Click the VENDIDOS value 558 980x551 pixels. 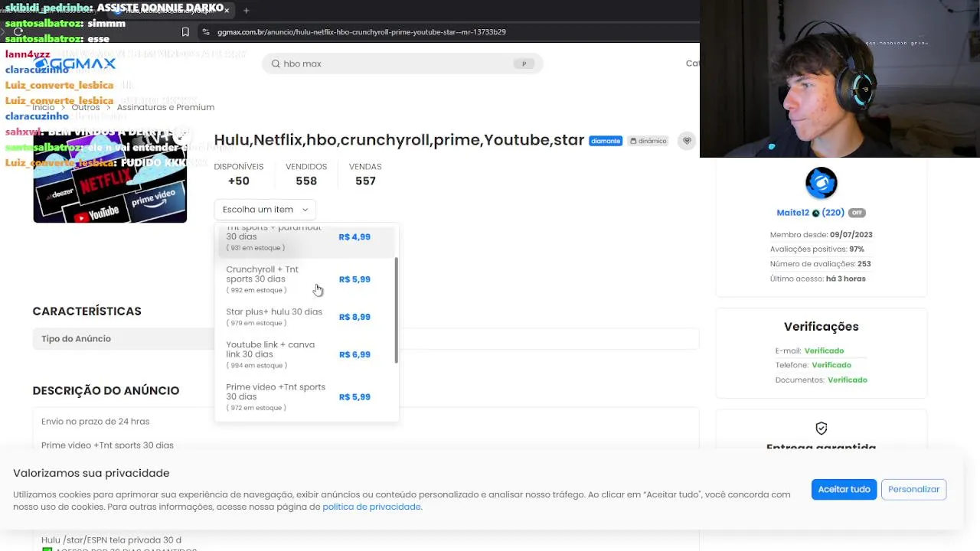pyautogui.click(x=306, y=181)
